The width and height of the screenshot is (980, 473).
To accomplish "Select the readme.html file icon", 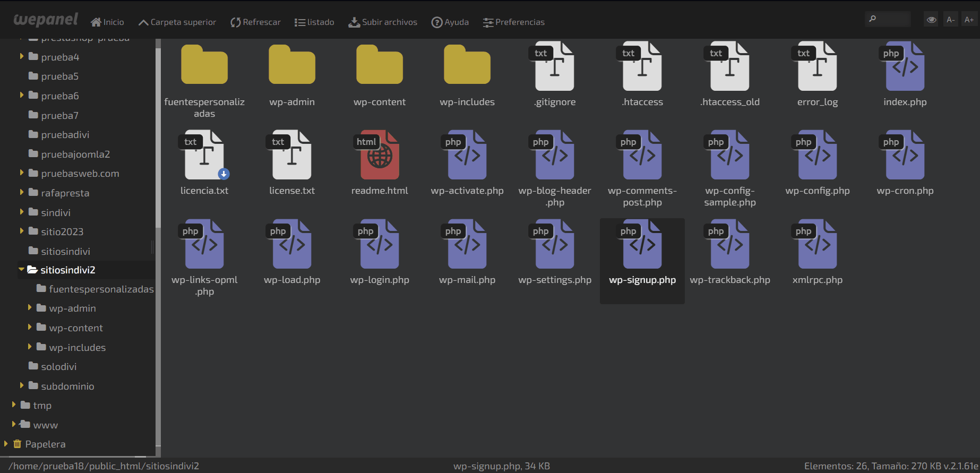I will click(379, 155).
